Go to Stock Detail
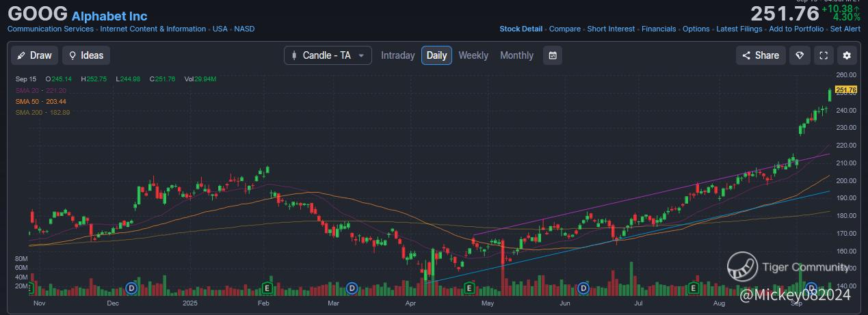The width and height of the screenshot is (868, 315). 521,29
